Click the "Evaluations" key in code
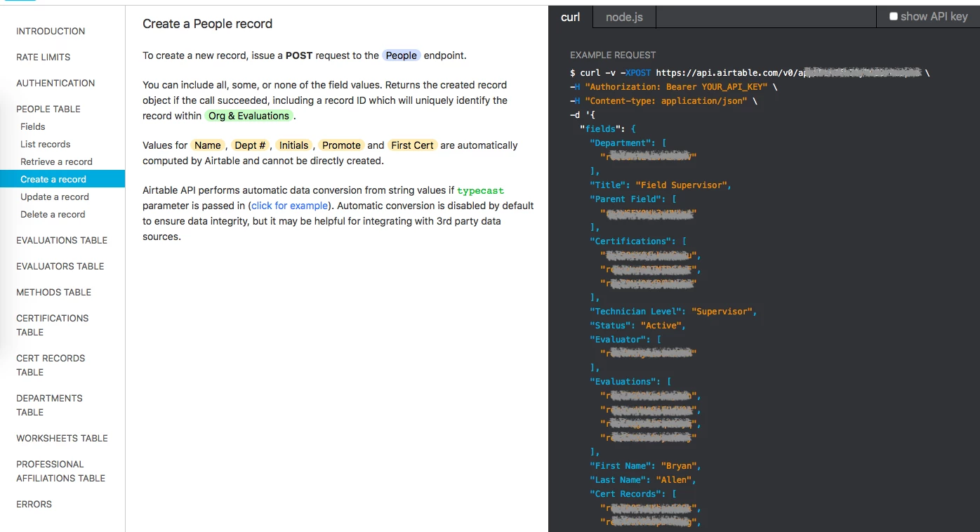Viewport: 980px width, 532px height. pyautogui.click(x=623, y=382)
